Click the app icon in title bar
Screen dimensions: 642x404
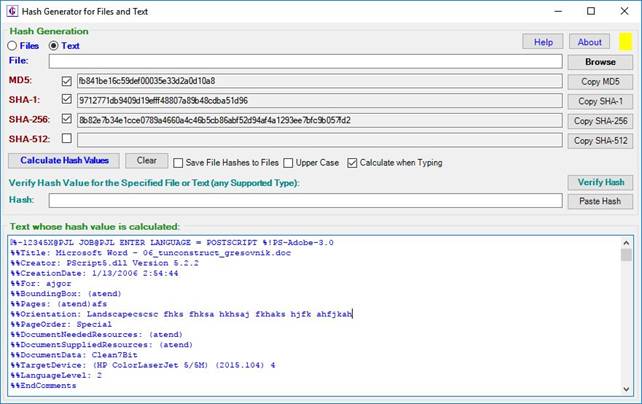13,11
